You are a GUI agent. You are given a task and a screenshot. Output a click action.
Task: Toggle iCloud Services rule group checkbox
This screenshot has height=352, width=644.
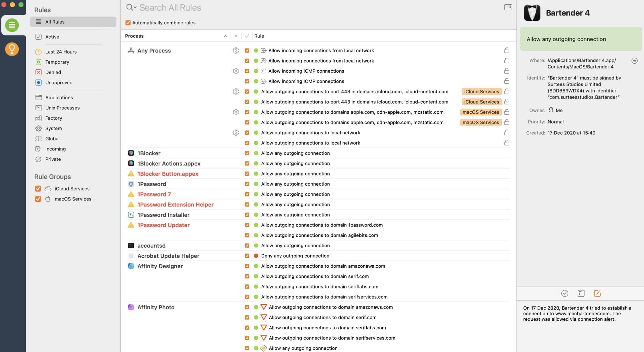point(38,189)
